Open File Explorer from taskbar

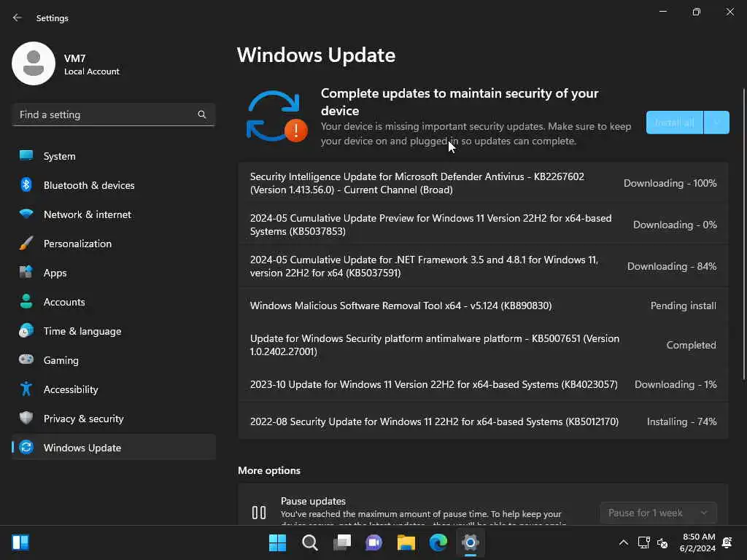[x=406, y=542]
